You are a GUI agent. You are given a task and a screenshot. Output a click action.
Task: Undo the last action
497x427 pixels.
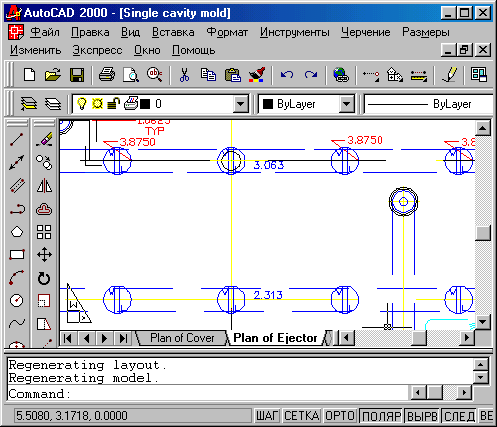(287, 75)
